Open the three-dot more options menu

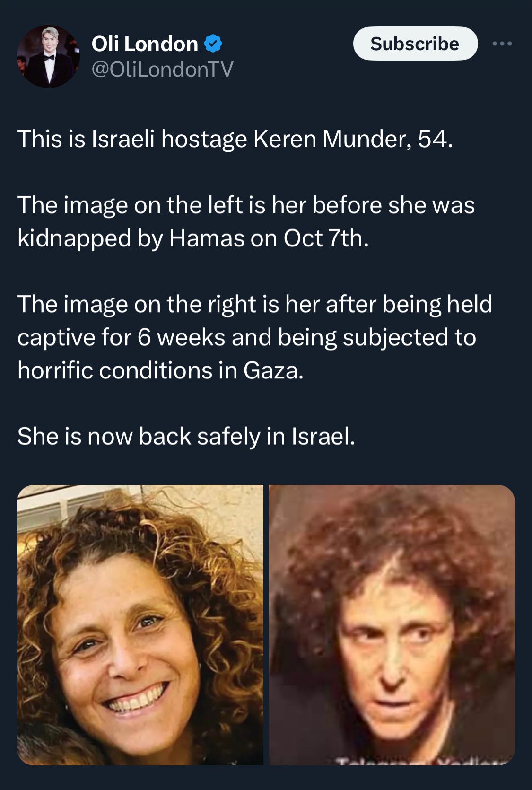(x=502, y=44)
